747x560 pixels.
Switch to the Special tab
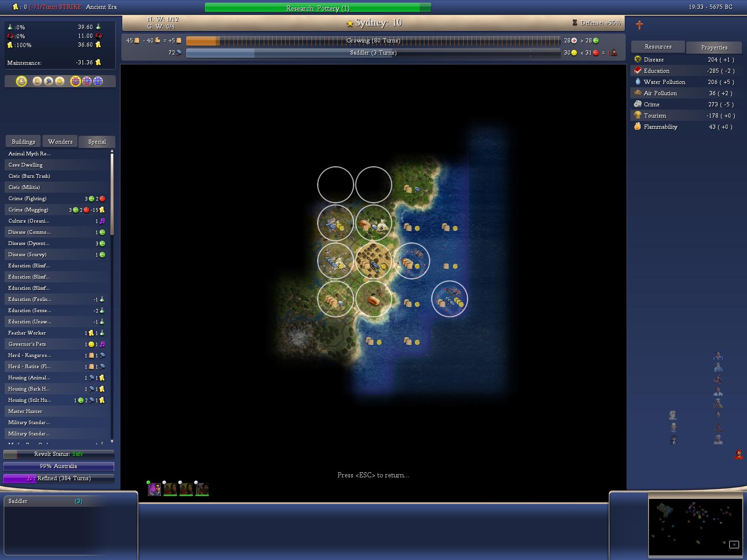tap(97, 141)
